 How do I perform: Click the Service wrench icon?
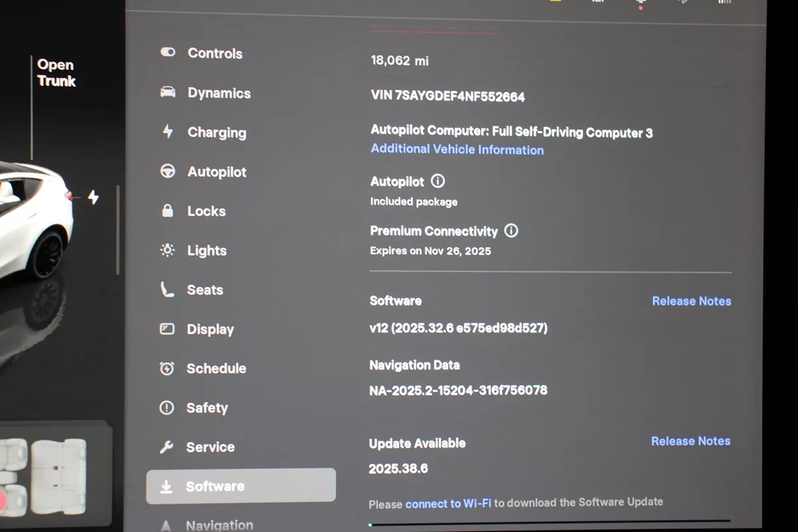point(167,447)
